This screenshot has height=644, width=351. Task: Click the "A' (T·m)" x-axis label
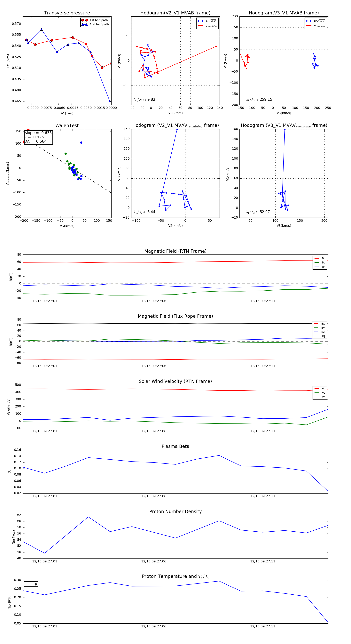(x=67, y=113)
